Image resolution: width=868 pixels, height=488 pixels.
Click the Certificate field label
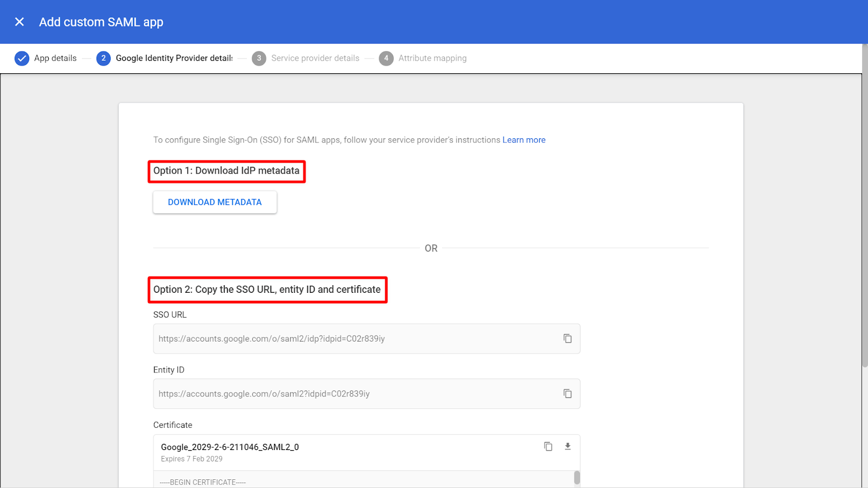[x=173, y=425]
